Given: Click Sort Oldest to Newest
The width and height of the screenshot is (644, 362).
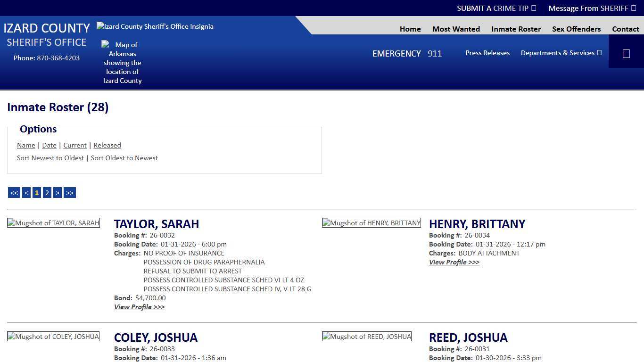Looking at the screenshot, I should (x=124, y=158).
